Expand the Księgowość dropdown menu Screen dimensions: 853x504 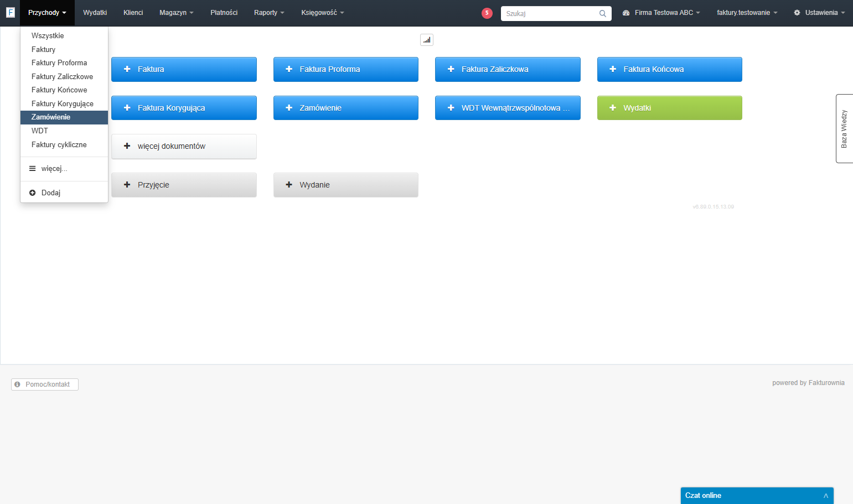coord(323,13)
